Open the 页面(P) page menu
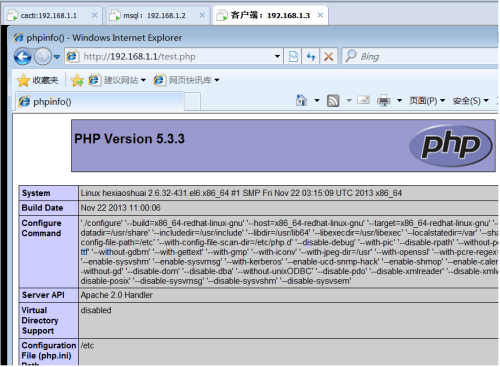Image resolution: width=500 pixels, height=367 pixels. point(427,100)
